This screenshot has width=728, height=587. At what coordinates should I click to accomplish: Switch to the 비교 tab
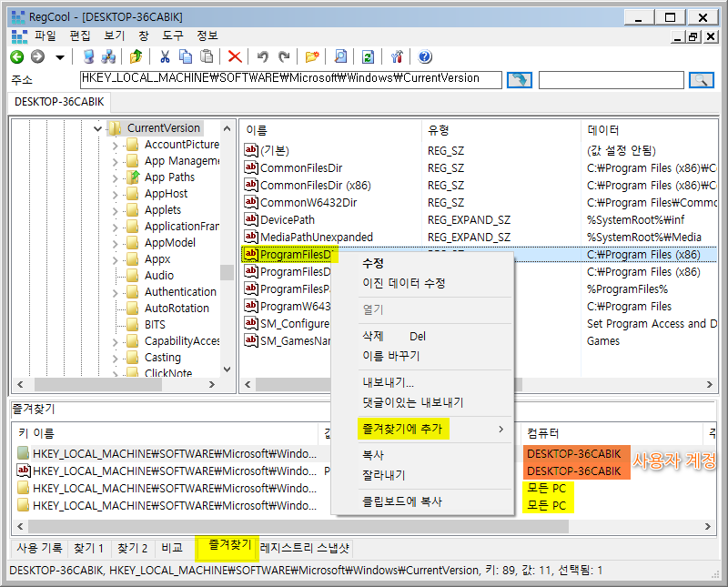tap(172, 549)
